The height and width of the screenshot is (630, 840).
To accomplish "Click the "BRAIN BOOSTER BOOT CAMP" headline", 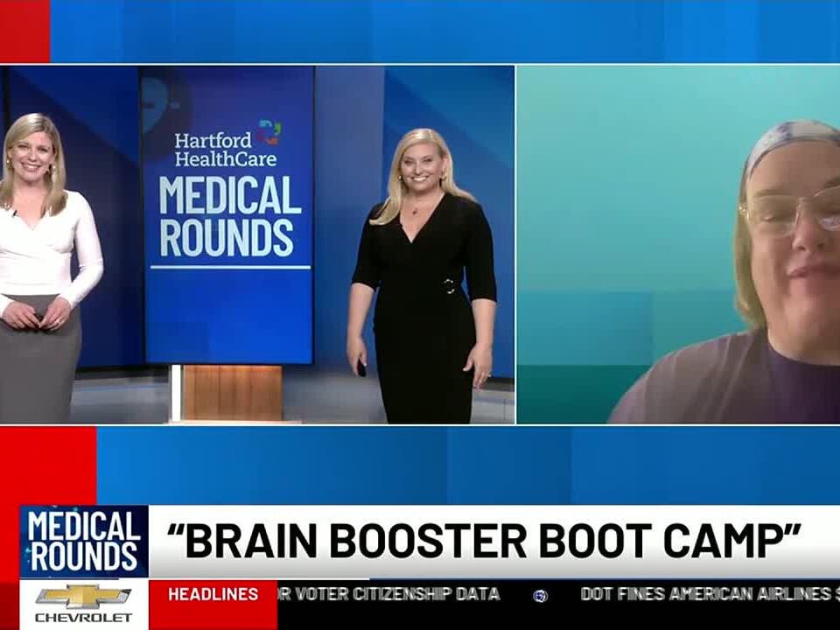I will [484, 541].
